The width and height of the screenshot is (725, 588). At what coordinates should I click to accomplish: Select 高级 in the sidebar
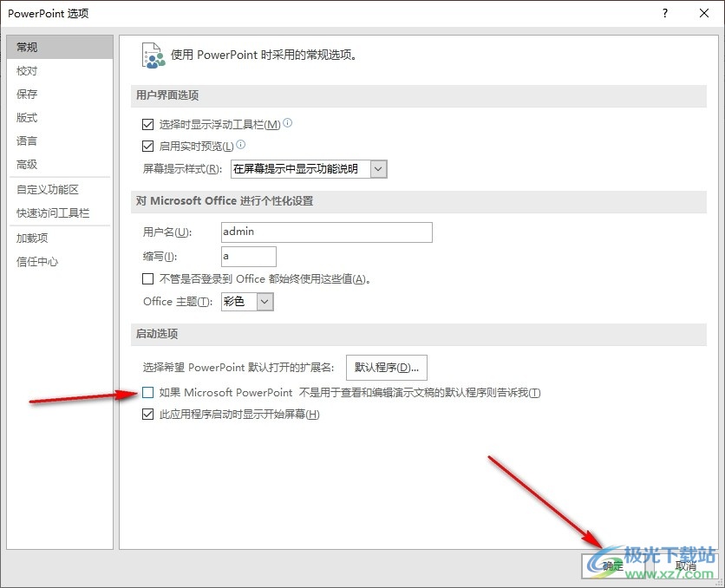click(27, 165)
